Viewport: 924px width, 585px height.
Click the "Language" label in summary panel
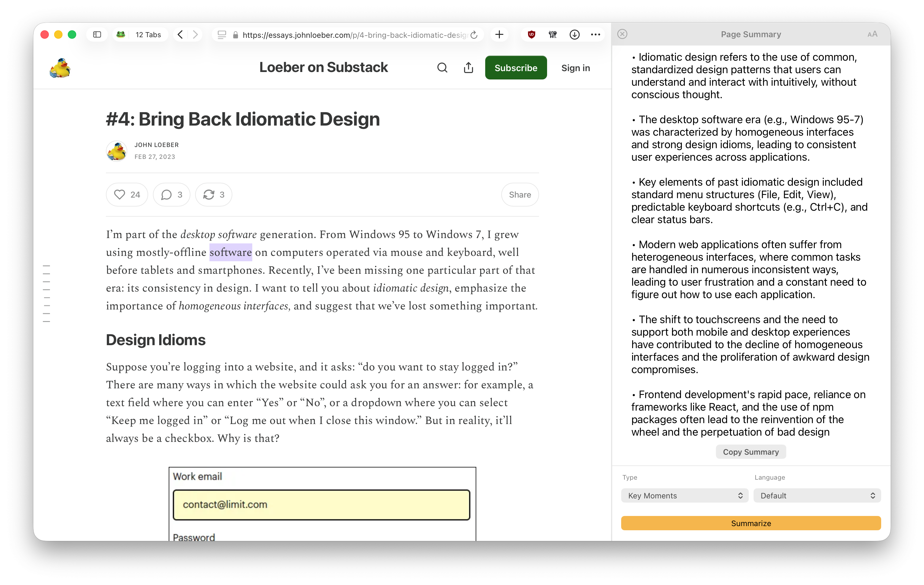pos(770,477)
